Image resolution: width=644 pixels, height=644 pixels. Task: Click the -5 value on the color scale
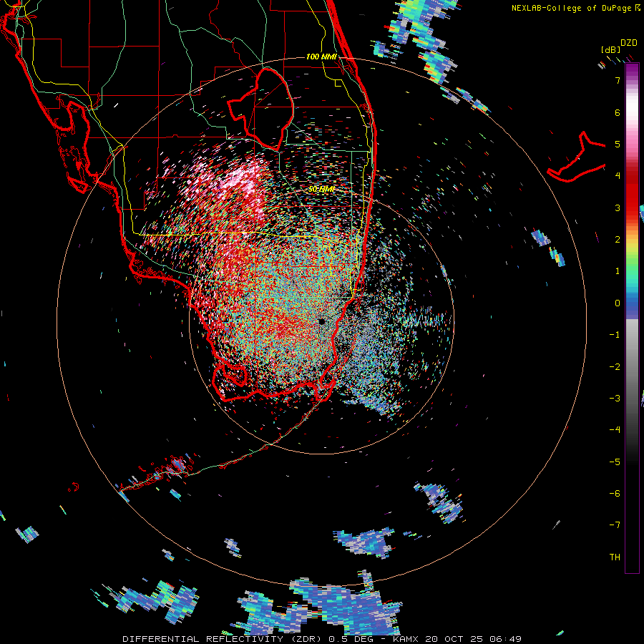tap(615, 462)
